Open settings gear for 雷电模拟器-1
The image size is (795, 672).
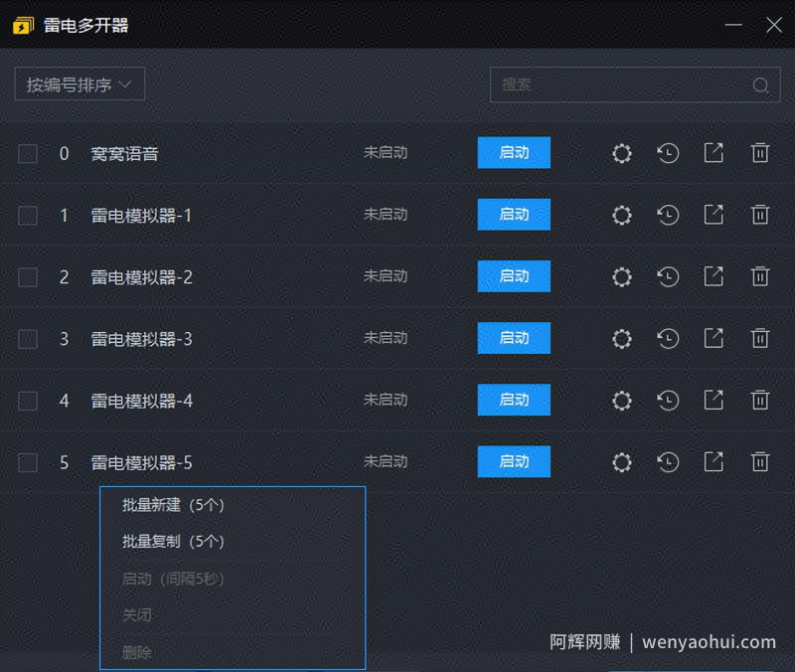[622, 215]
